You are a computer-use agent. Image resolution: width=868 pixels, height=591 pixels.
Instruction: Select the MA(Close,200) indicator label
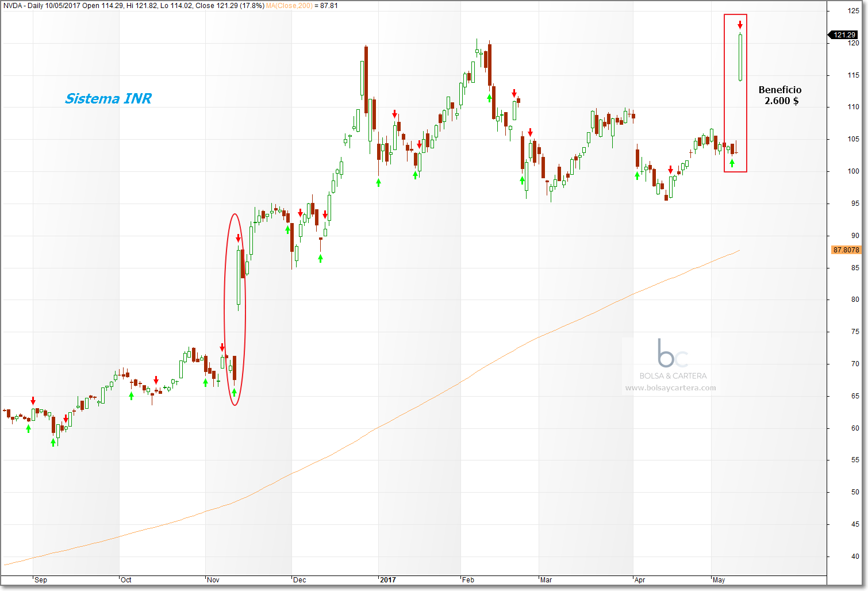pyautogui.click(x=289, y=5)
